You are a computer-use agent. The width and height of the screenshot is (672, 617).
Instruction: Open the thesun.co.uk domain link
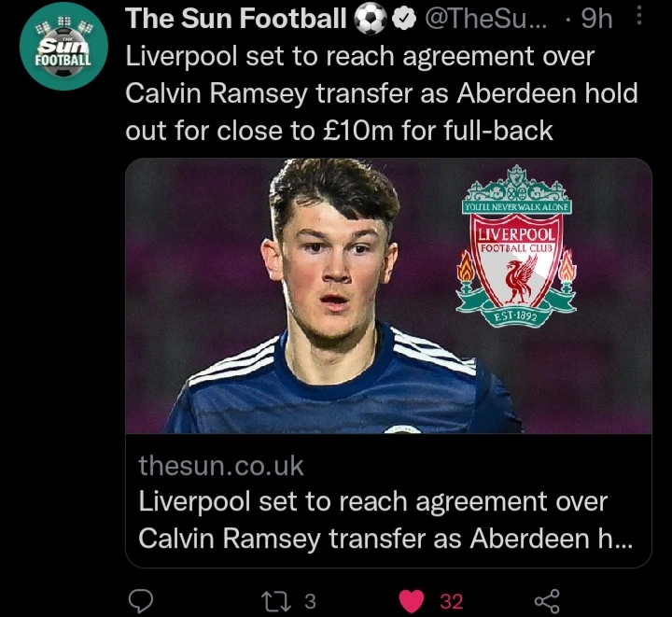(220, 466)
